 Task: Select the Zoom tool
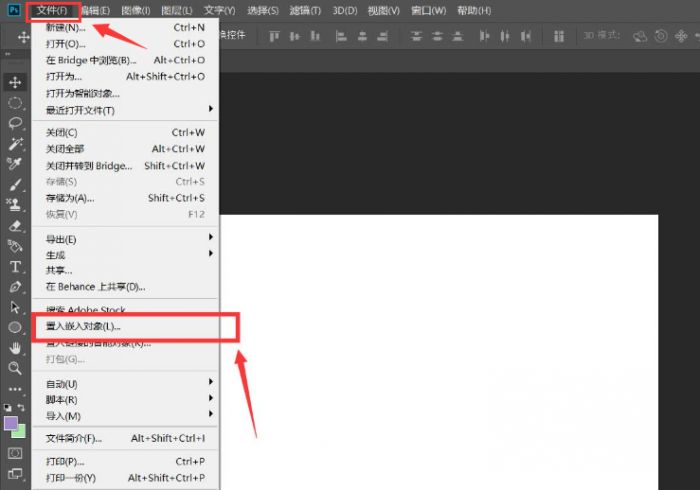pyautogui.click(x=15, y=368)
